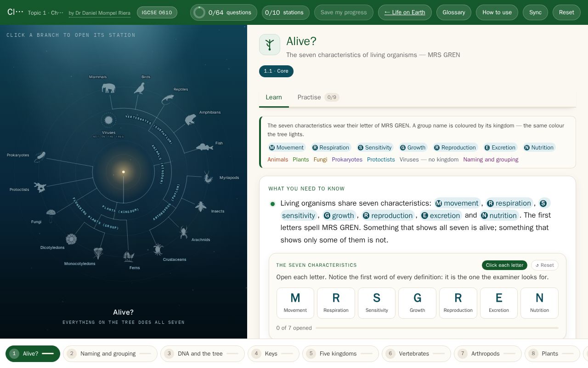The image size is (588, 368).
Task: Select the Learn tab
Action: pos(274,98)
